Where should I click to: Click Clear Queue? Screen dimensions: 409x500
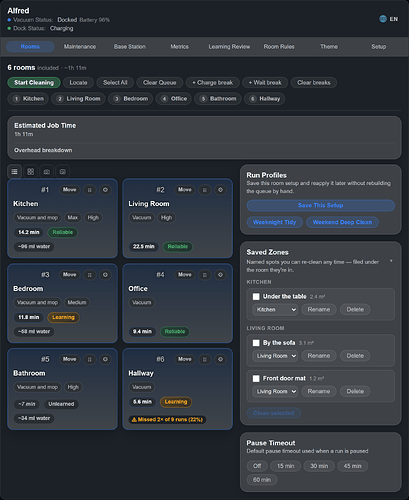pos(160,83)
